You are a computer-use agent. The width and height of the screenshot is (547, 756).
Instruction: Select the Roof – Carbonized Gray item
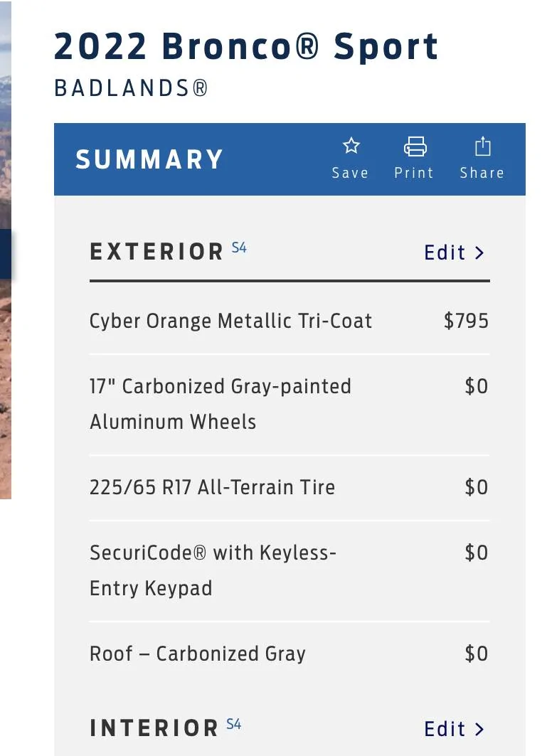point(197,654)
